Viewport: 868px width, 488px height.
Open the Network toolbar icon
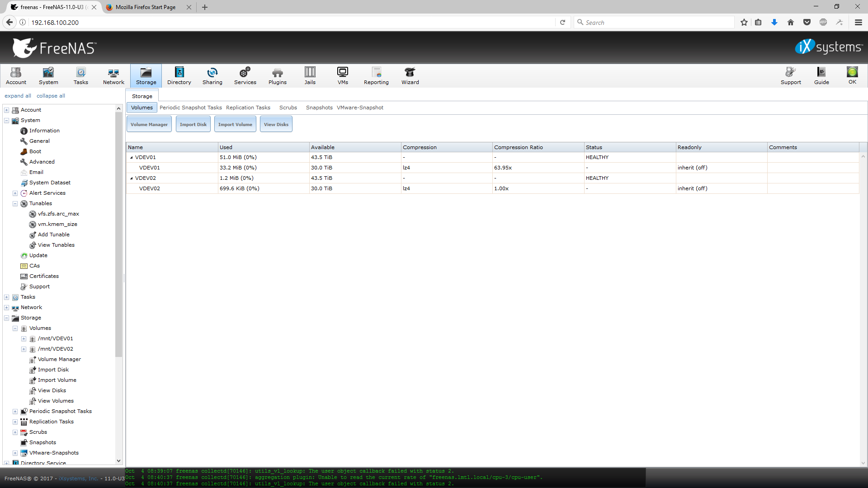tap(113, 76)
